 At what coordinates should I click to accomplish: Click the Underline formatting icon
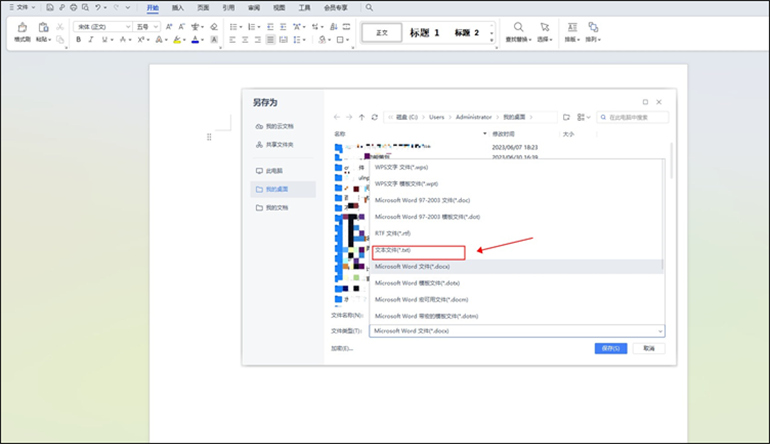pyautogui.click(x=104, y=40)
